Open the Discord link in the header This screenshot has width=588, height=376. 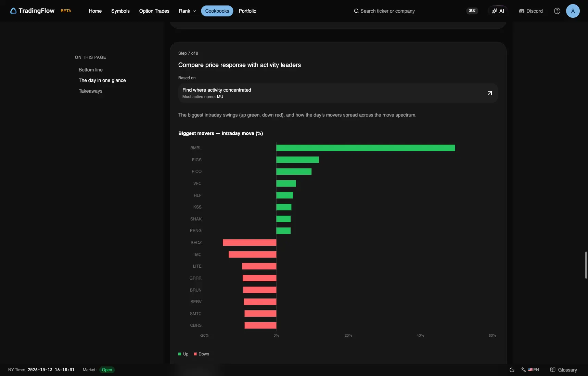531,11
